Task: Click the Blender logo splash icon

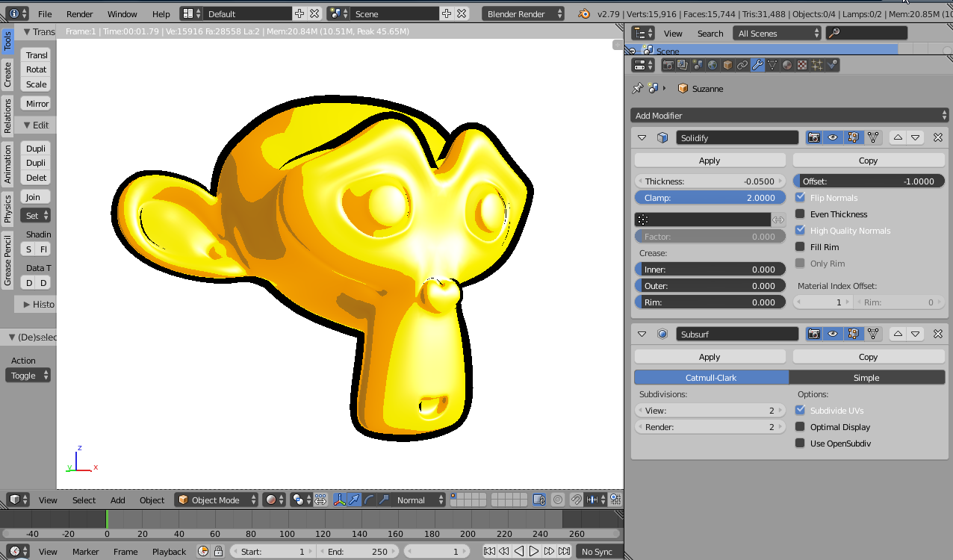Action: [x=584, y=13]
